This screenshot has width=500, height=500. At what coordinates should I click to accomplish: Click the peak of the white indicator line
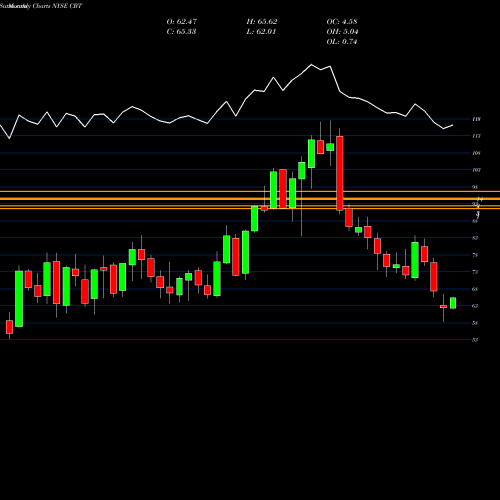click(312, 64)
